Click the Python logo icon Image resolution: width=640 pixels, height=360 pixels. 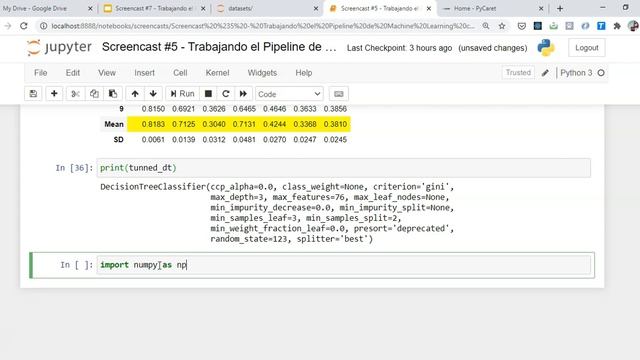pyautogui.click(x=546, y=48)
